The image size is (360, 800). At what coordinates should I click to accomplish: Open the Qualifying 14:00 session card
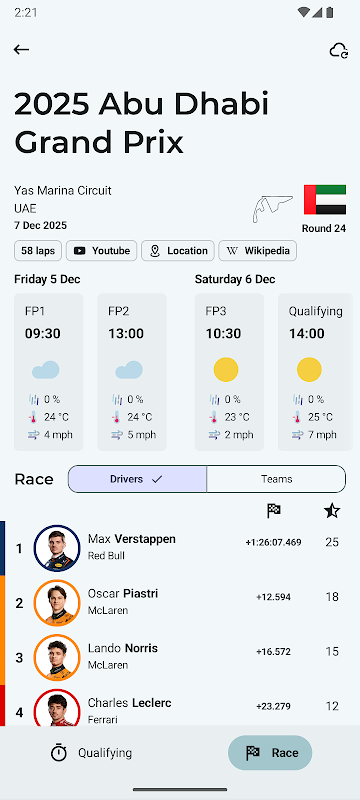pos(315,372)
